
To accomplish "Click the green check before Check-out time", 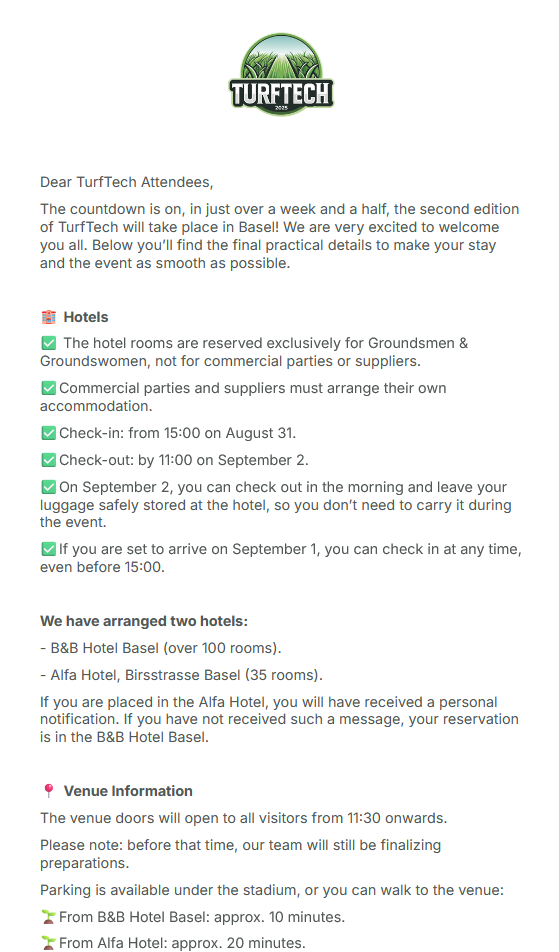I will (x=49, y=460).
